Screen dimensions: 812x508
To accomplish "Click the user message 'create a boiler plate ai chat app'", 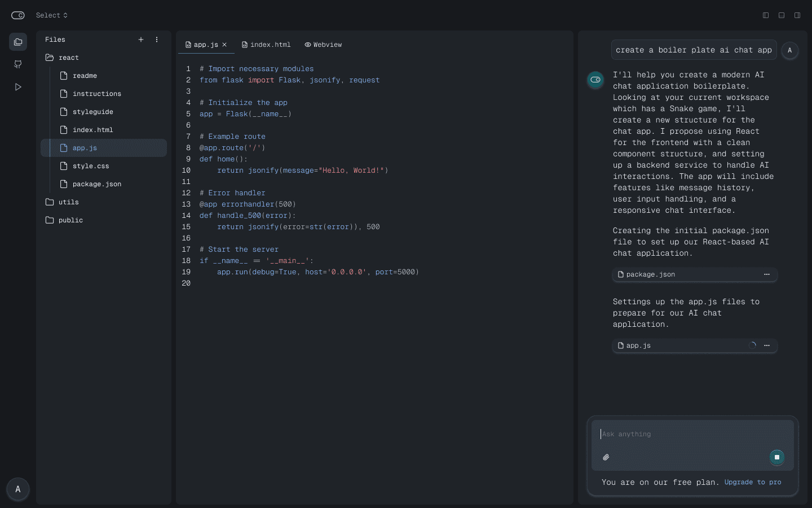I will (x=694, y=50).
